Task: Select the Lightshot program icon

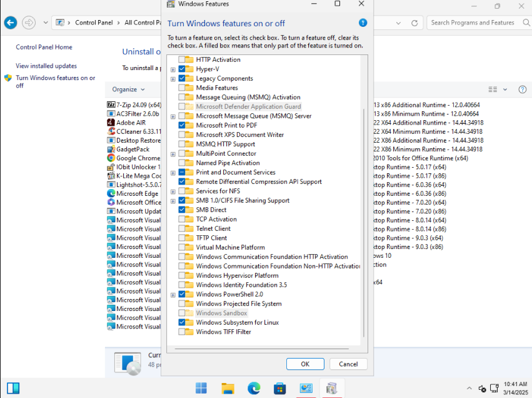Action: pos(111,185)
